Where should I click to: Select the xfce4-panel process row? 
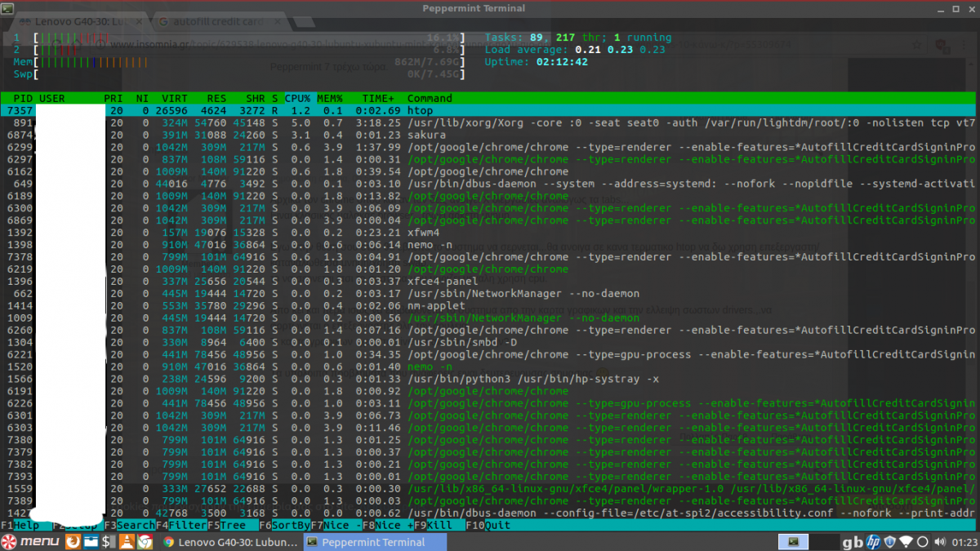pos(490,282)
